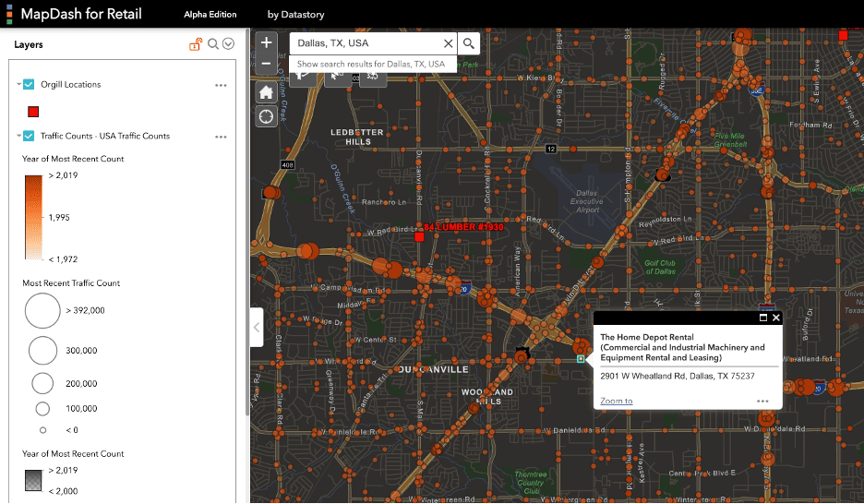
Task: Return map to home extent
Action: 266,92
